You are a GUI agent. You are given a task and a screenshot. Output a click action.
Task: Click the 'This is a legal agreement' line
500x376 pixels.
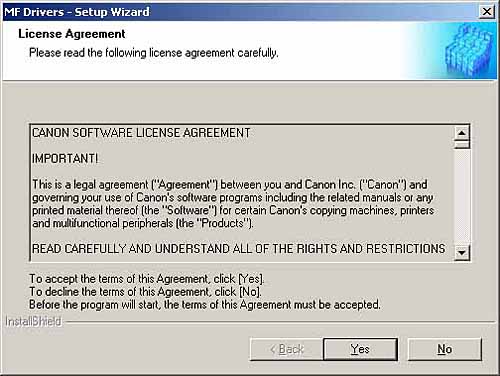click(x=230, y=185)
